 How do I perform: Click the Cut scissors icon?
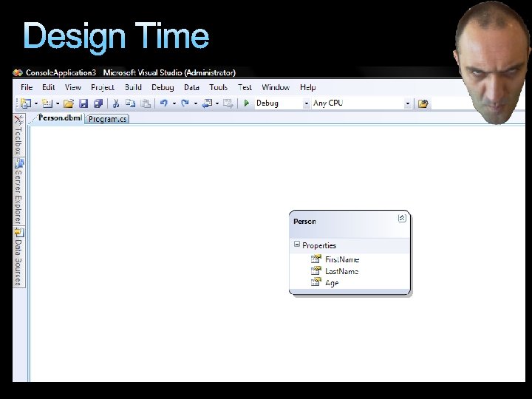pyautogui.click(x=116, y=103)
